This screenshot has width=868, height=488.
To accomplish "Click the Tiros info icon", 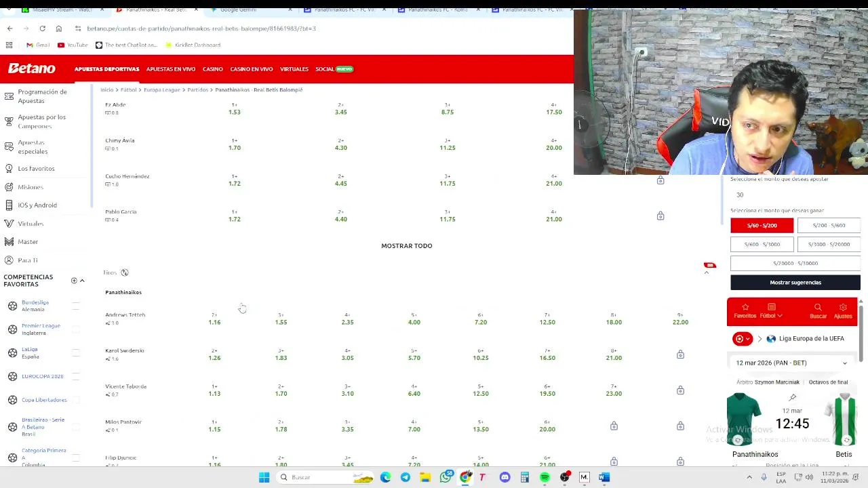I will 125,272.
